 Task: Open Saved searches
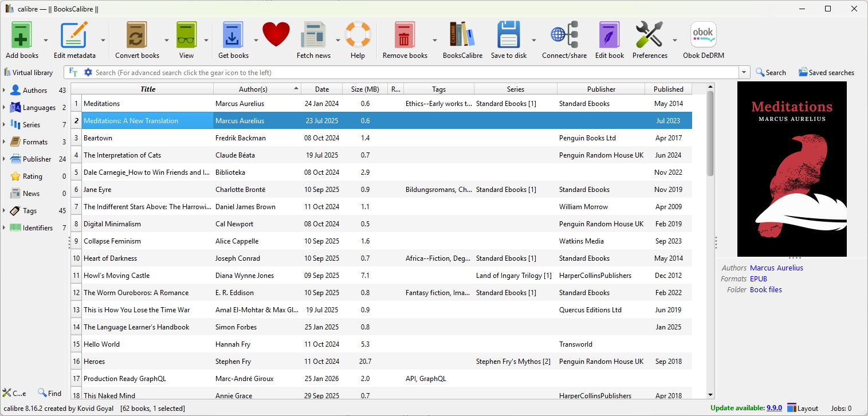tap(826, 72)
